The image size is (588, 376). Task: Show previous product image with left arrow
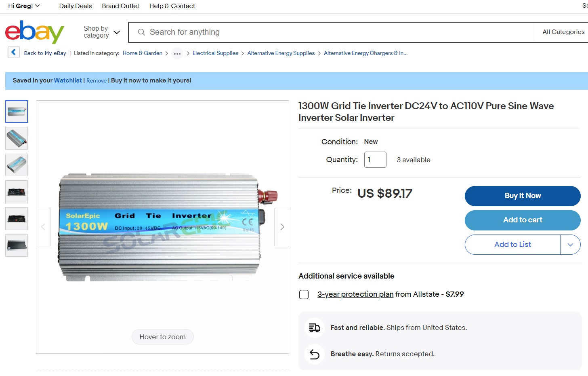click(x=43, y=227)
